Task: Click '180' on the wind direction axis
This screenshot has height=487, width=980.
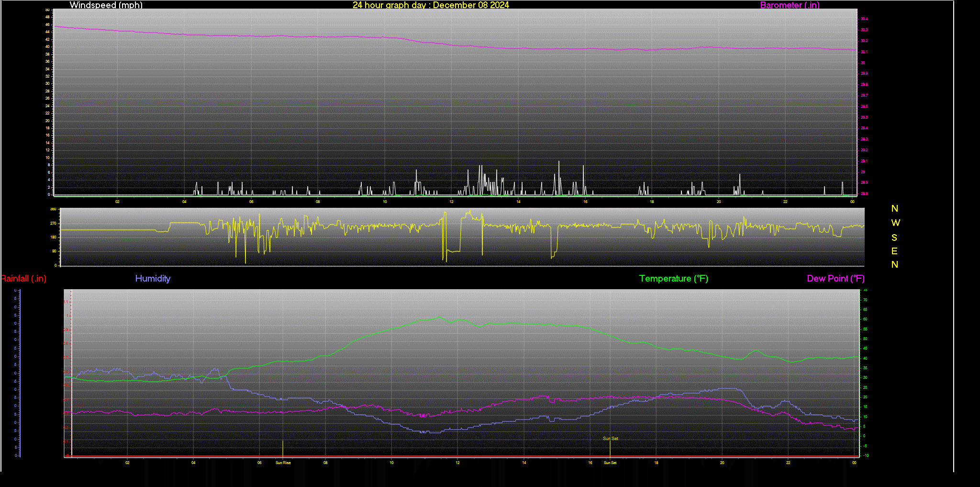Action: (53, 237)
